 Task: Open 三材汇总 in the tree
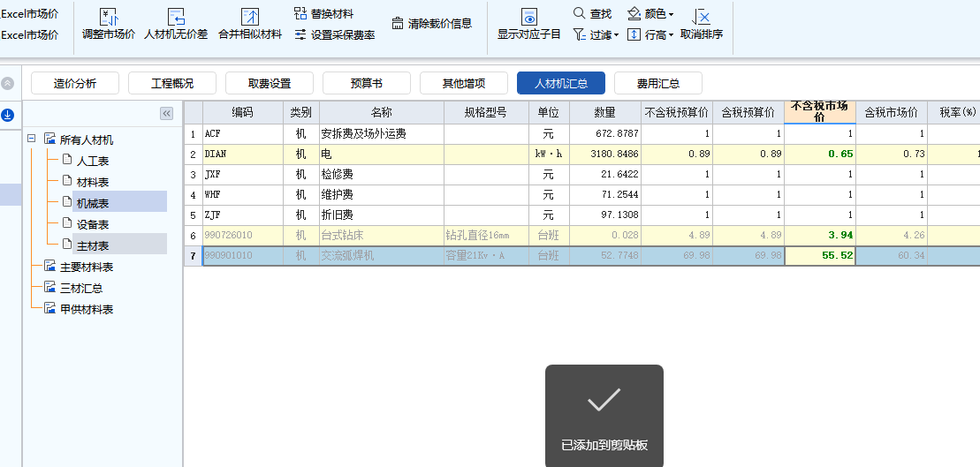click(81, 289)
